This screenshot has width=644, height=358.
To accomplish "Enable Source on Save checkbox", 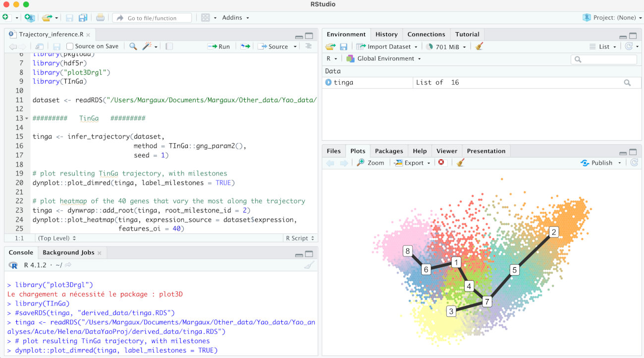I will pyautogui.click(x=70, y=46).
